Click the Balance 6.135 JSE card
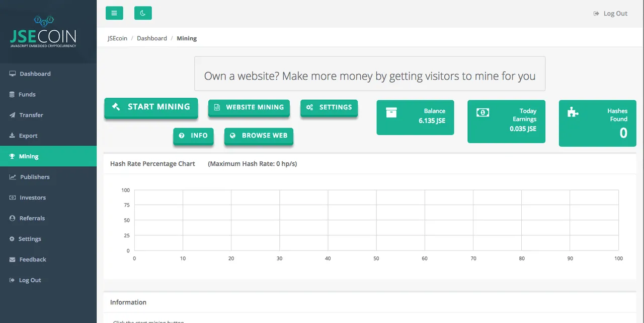The height and width of the screenshot is (323, 644). (x=415, y=117)
